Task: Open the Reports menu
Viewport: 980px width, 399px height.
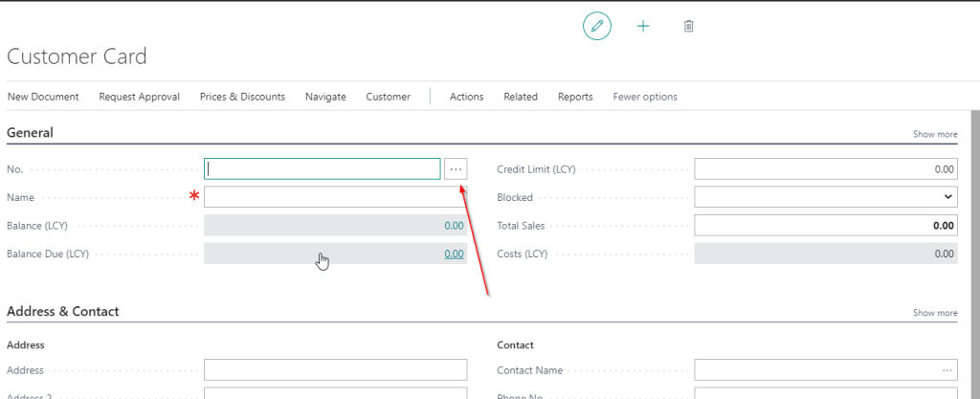Action: (575, 97)
